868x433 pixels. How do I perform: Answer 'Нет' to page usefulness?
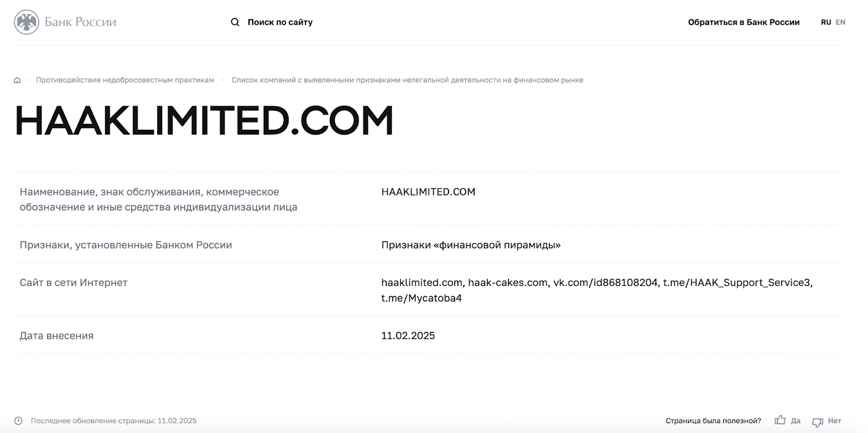point(834,421)
